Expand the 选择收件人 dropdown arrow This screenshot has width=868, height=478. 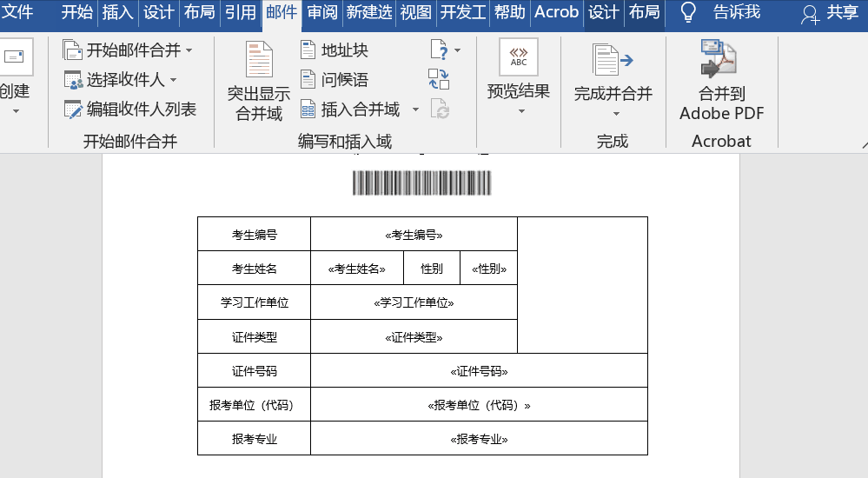173,80
